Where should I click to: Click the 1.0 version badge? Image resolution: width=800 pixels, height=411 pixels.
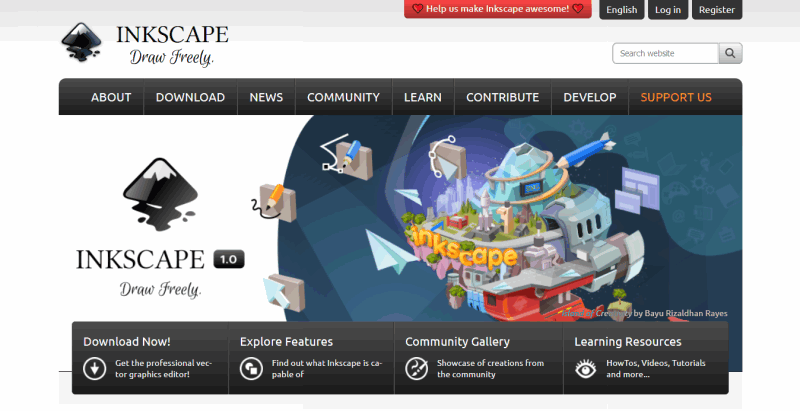pyautogui.click(x=229, y=259)
